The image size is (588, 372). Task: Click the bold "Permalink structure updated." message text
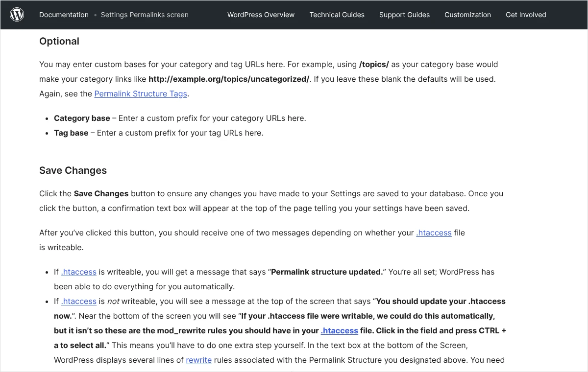[327, 272]
